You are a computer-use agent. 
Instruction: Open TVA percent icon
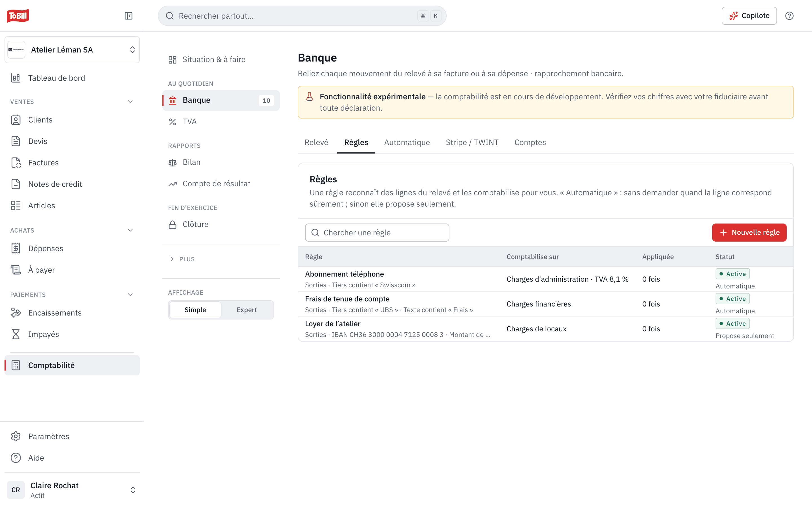(x=173, y=122)
